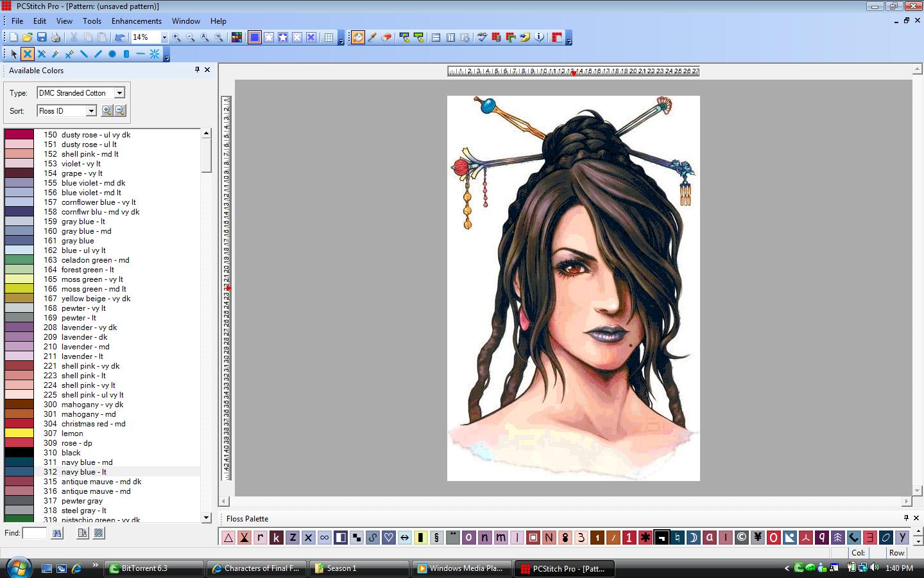Select the arrow pointer tool
924x578 pixels.
point(13,54)
